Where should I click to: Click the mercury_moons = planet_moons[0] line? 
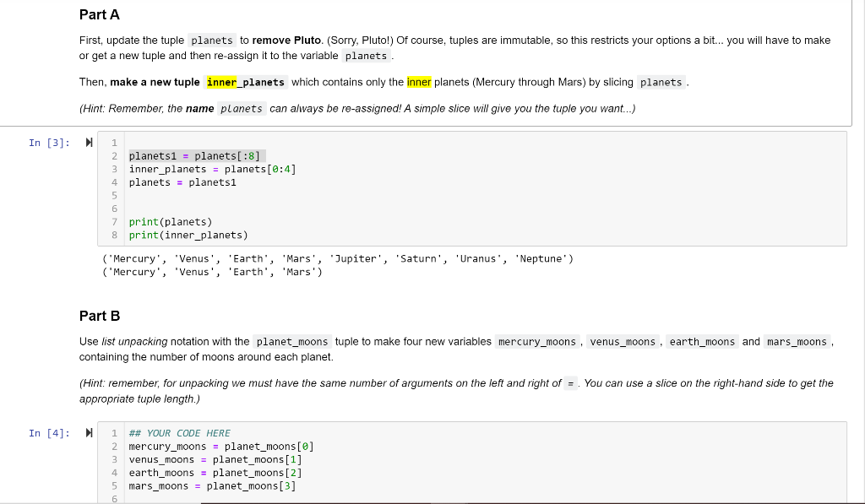tap(220, 446)
